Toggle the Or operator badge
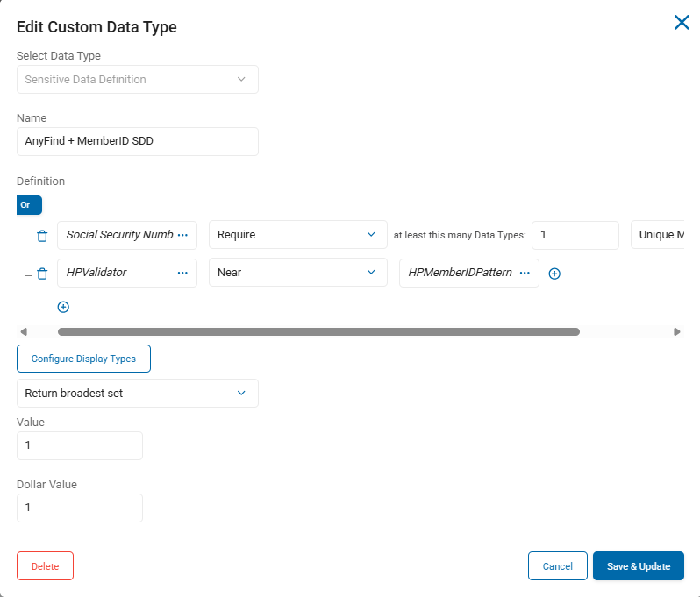This screenshot has width=700, height=597. 25,205
